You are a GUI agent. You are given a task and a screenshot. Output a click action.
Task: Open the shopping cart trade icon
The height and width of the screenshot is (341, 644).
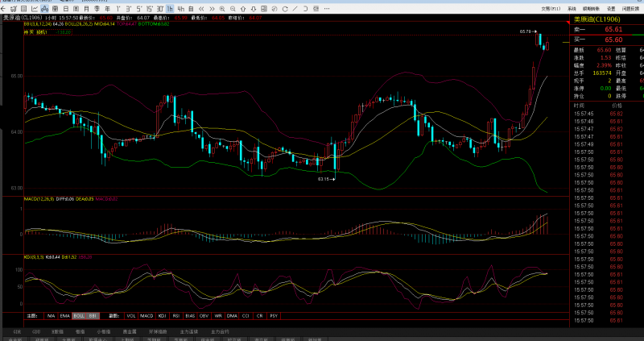(14, 9)
